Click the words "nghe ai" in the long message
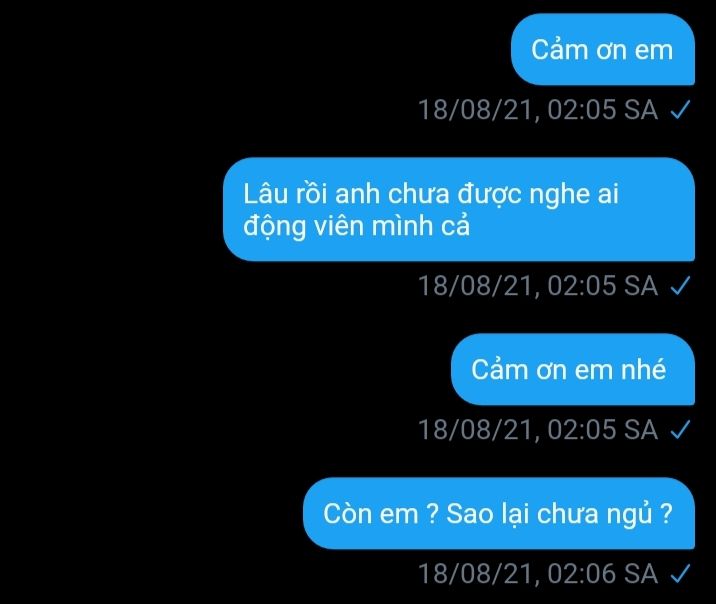Screen dimensions: 716x604 (574, 195)
